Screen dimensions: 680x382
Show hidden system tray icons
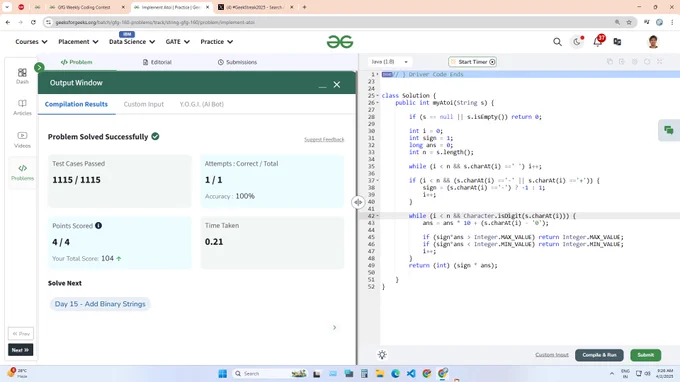pyautogui.click(x=611, y=373)
